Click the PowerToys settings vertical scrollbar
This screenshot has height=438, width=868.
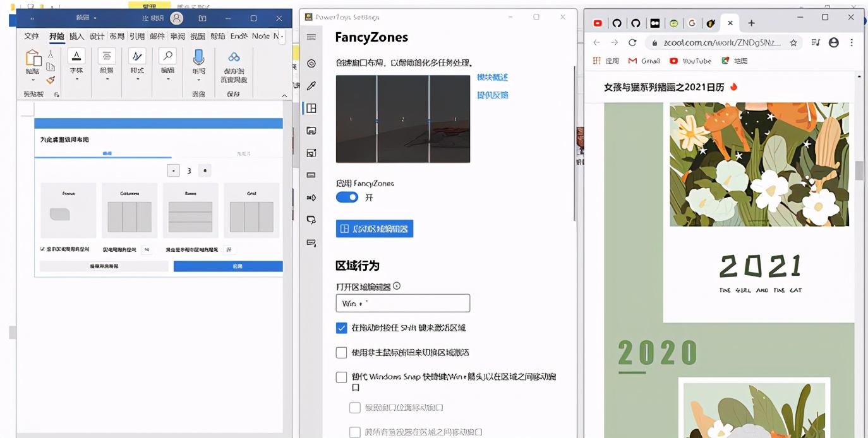point(574,142)
